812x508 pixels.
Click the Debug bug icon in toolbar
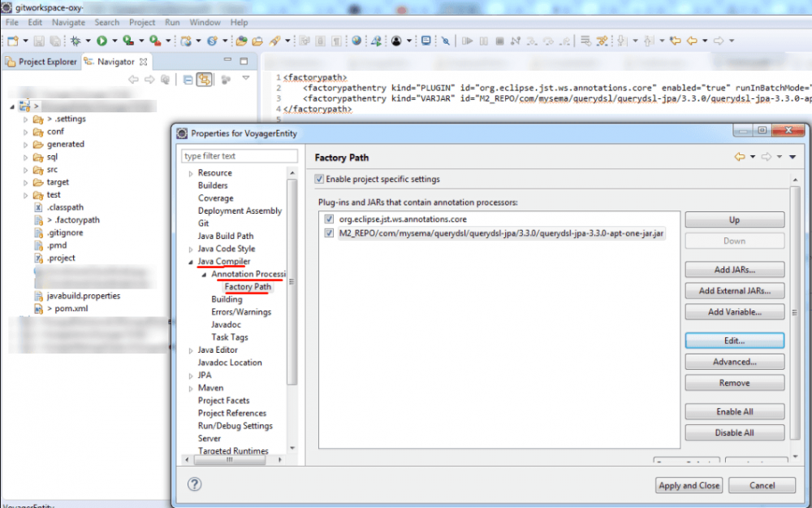coord(76,41)
